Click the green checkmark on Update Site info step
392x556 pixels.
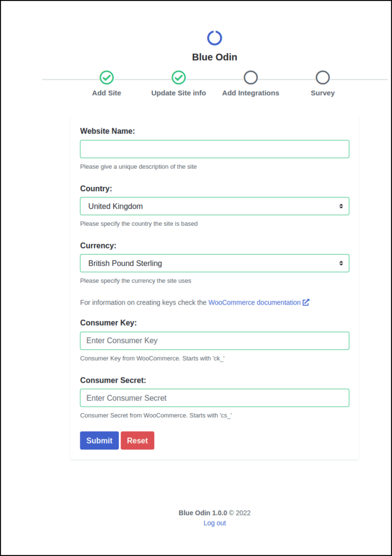tap(179, 78)
